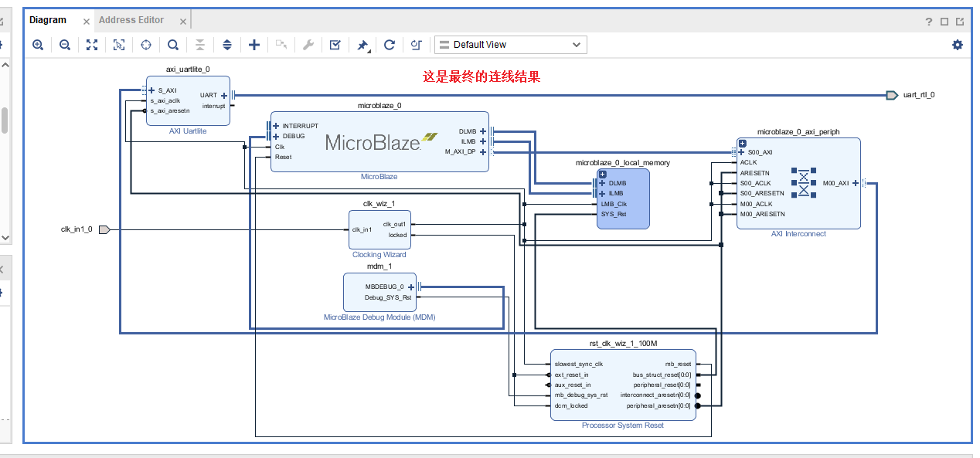The height and width of the screenshot is (458, 980).
Task: Click the help question mark button
Action: (x=928, y=21)
